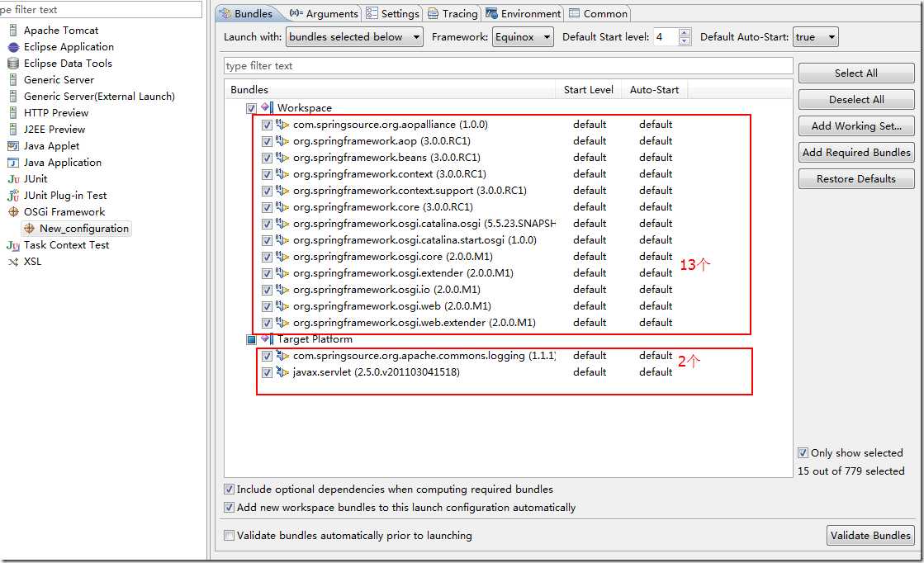Screen dimensions: 924x563
Task: Select org.springframework.osgi.web (2.0.0.M1) row
Action: (392, 305)
